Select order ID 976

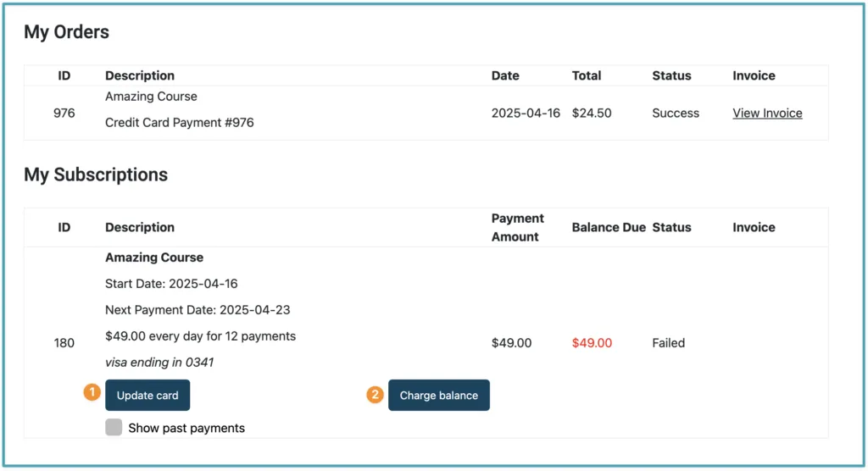coord(64,113)
